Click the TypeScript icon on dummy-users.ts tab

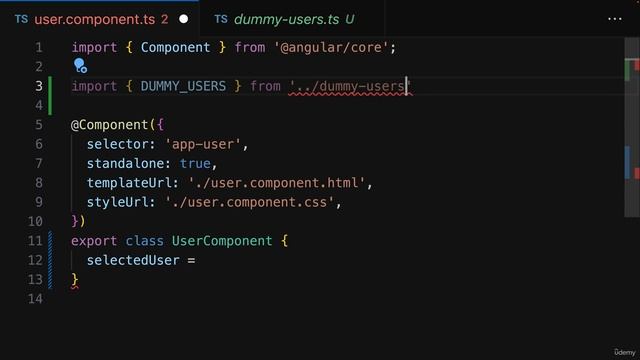pyautogui.click(x=221, y=19)
